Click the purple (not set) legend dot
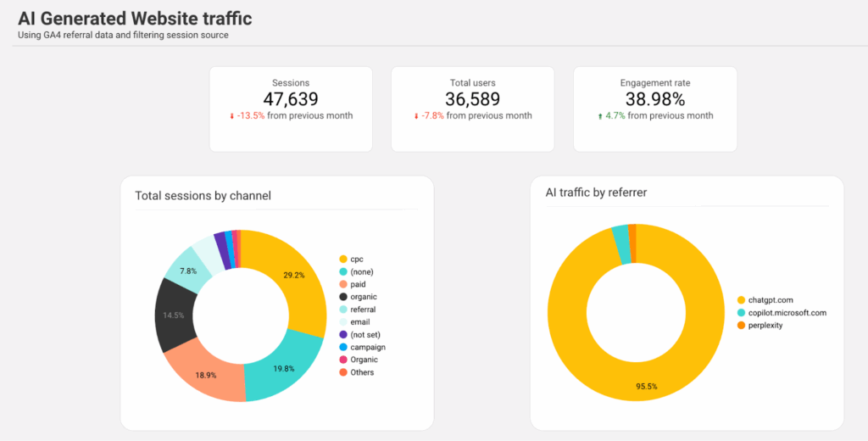The image size is (868, 441). pos(343,334)
